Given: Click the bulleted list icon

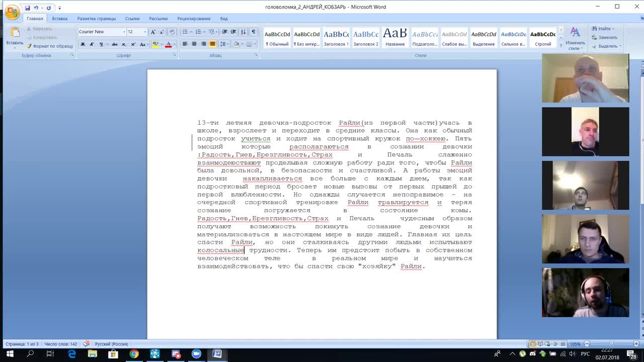Looking at the screenshot, I should coord(185,32).
